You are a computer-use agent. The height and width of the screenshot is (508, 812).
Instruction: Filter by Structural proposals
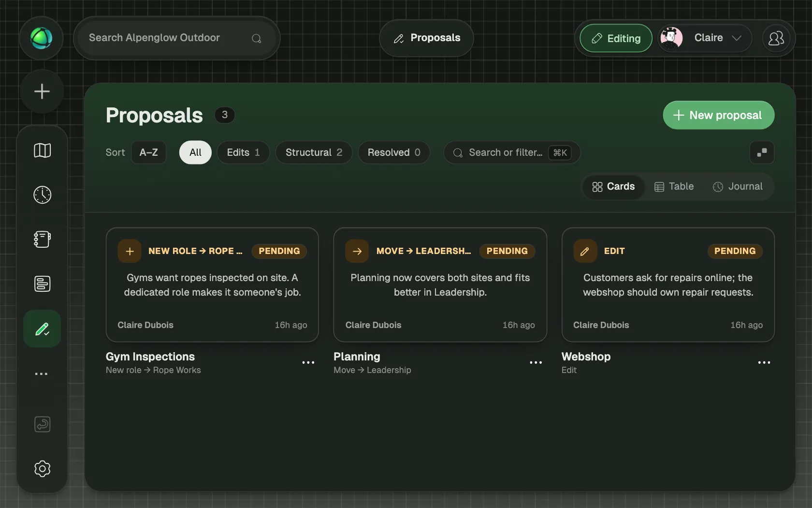tap(314, 152)
